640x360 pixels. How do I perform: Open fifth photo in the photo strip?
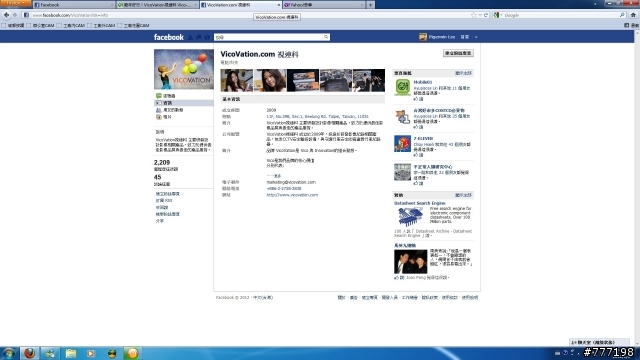click(369, 80)
